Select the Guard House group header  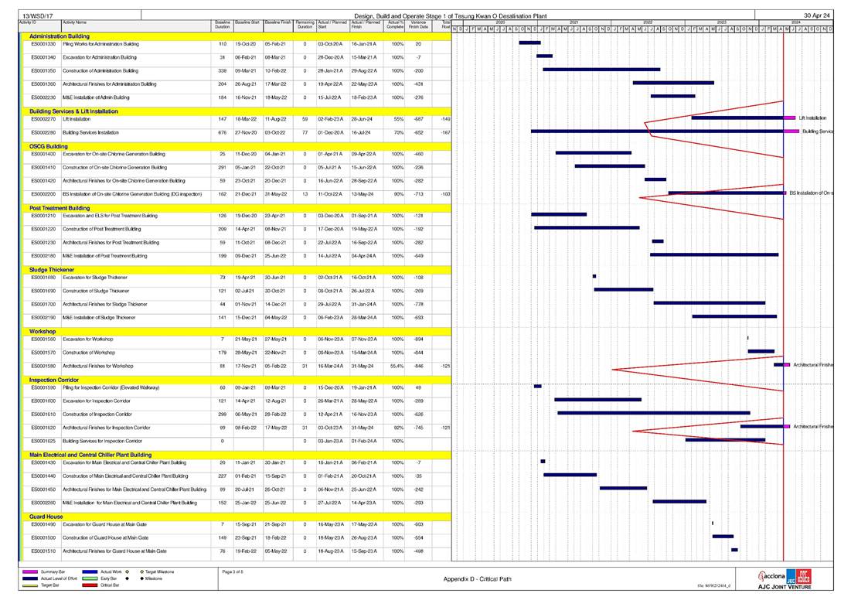(x=46, y=517)
